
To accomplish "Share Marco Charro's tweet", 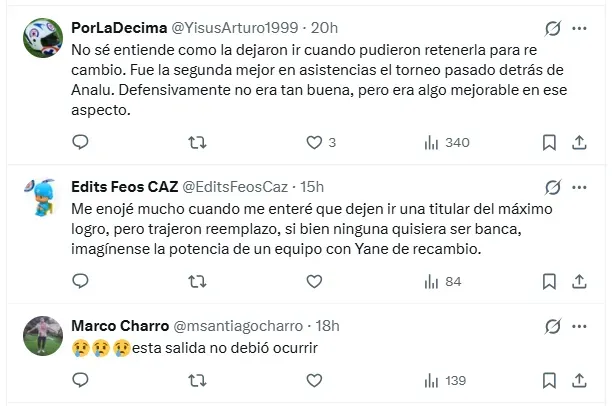I will pos(581,380).
